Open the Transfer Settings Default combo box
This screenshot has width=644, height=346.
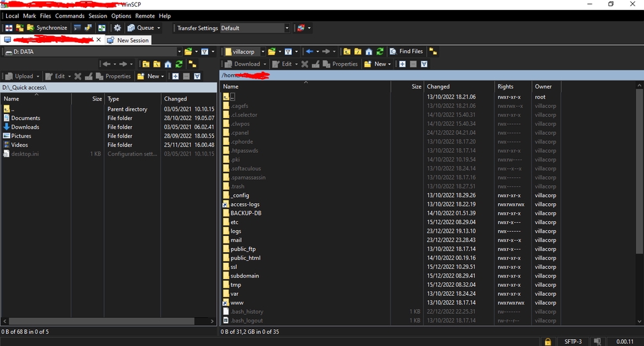(255, 28)
